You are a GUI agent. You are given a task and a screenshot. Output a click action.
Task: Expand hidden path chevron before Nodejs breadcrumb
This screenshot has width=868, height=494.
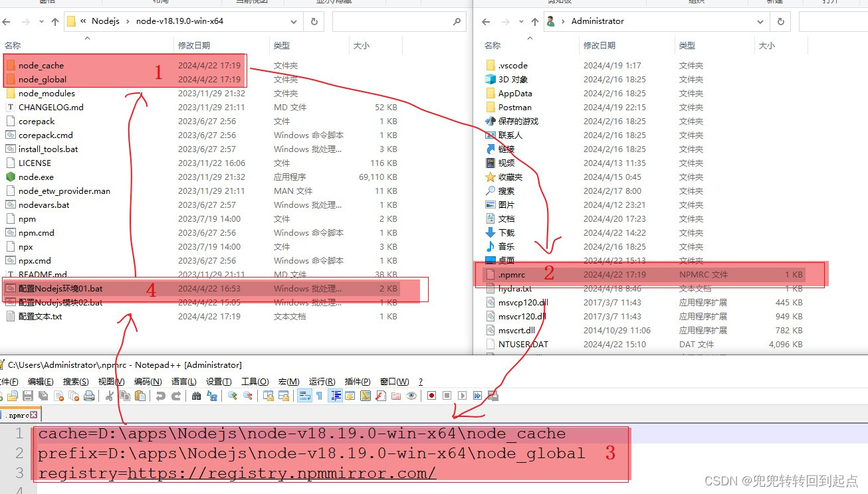pyautogui.click(x=83, y=21)
